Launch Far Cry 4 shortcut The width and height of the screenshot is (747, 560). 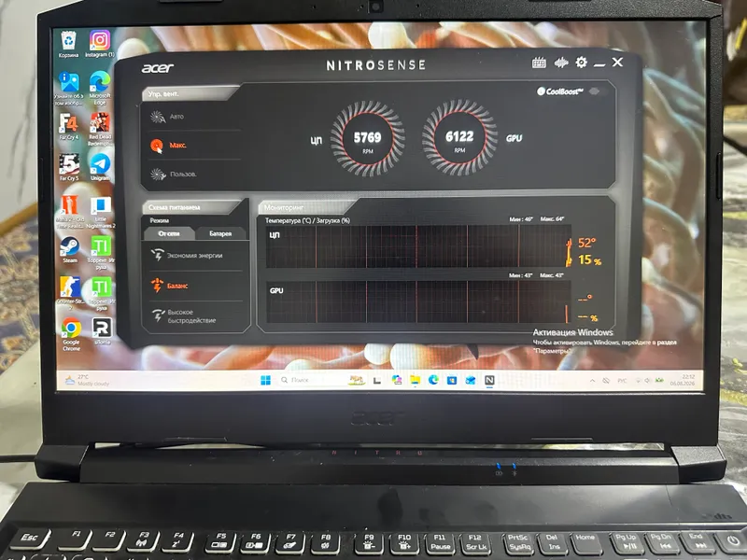(x=68, y=127)
